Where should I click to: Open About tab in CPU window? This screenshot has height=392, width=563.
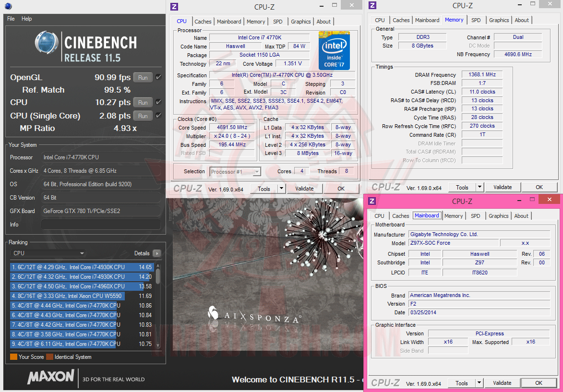[x=323, y=22]
